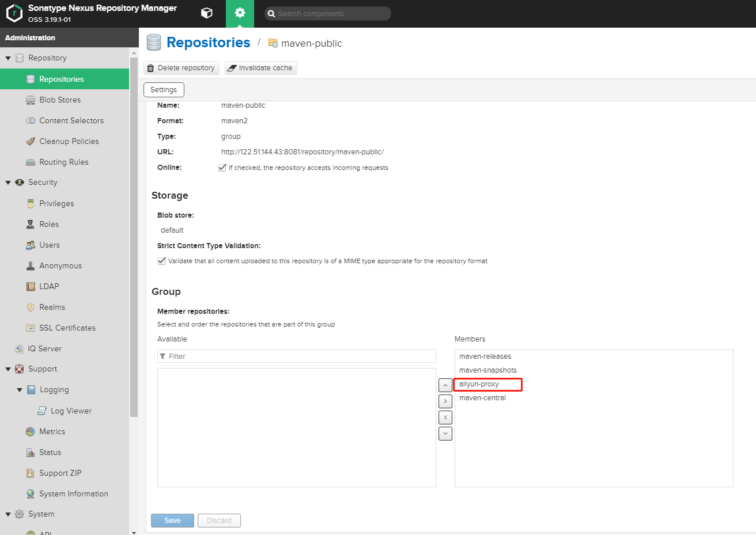
Task: Click the Blob Stores icon in sidebar
Action: pyautogui.click(x=31, y=100)
